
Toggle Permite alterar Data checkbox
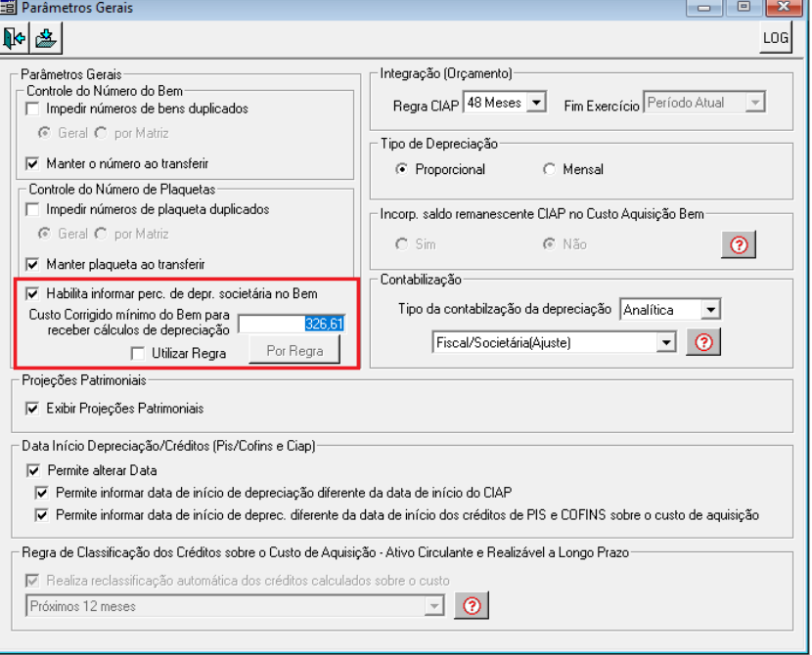[33, 470]
